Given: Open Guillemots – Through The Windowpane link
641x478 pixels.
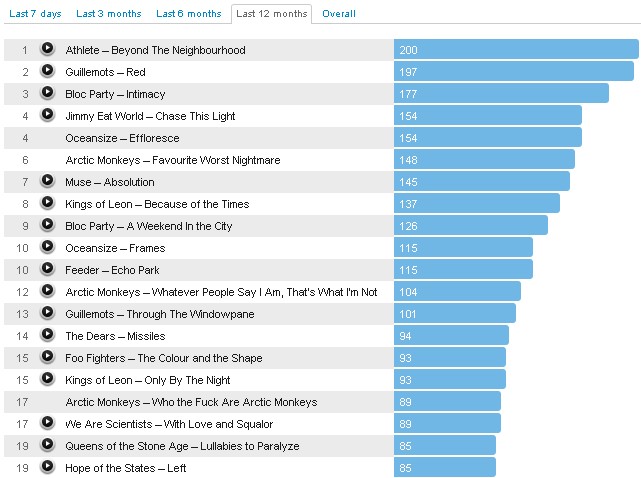Looking at the screenshot, I should tap(160, 314).
